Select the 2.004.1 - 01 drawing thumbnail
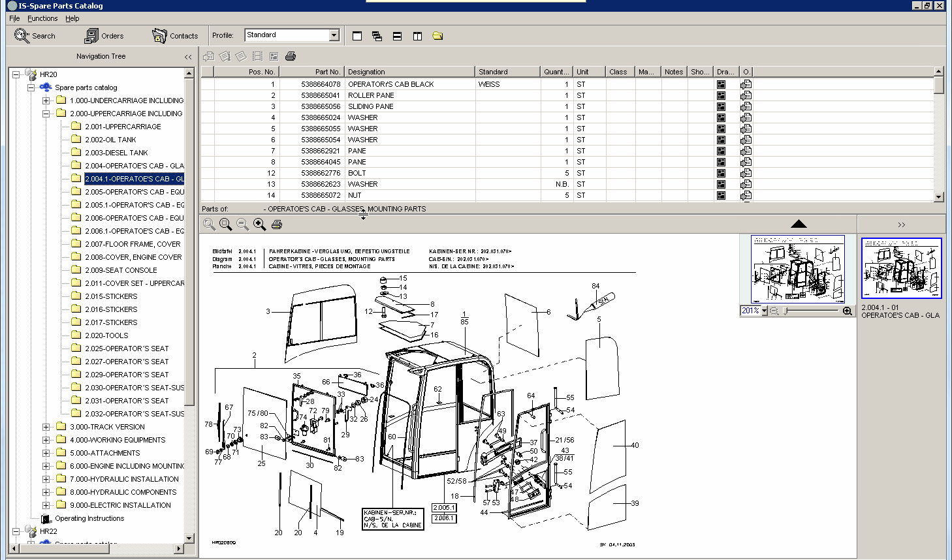Screen dimensions: 952x560 click(x=901, y=268)
